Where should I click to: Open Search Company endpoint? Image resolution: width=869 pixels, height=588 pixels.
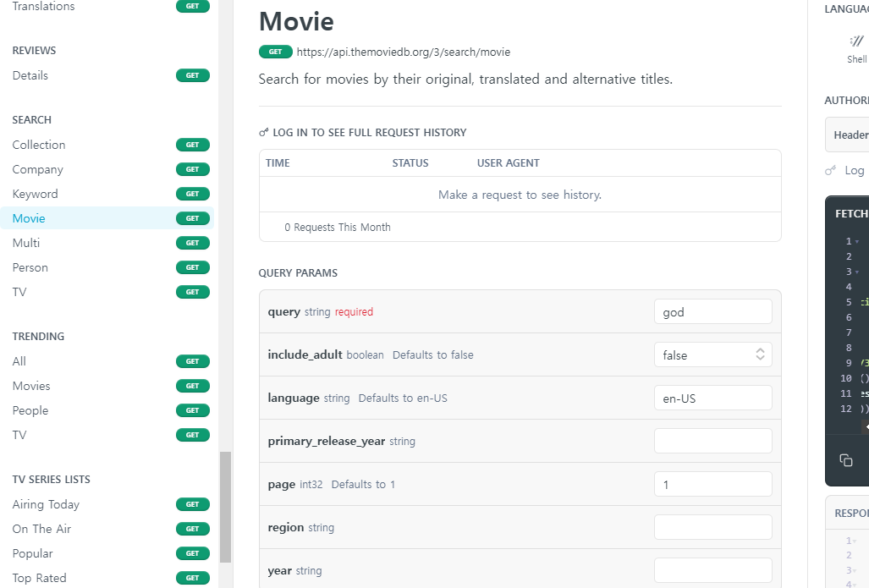click(x=107, y=169)
